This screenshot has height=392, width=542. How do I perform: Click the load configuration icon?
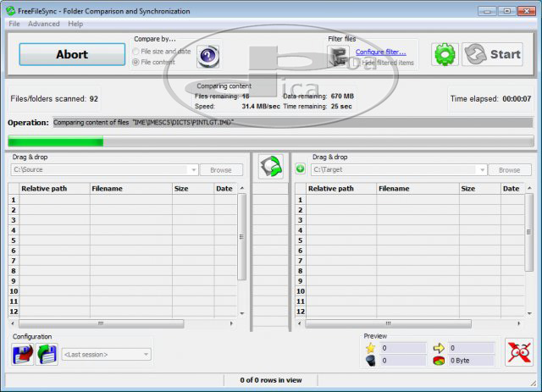[47, 354]
